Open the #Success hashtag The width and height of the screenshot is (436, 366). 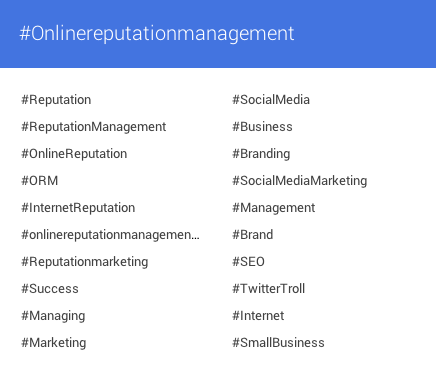(50, 289)
